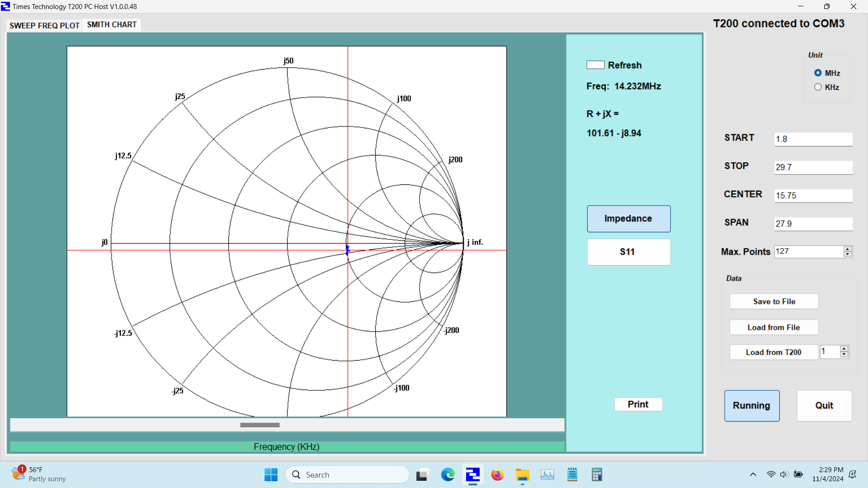The width and height of the screenshot is (868, 488).
Task: Click the j12.5 label on Smith chart
Action: click(123, 155)
